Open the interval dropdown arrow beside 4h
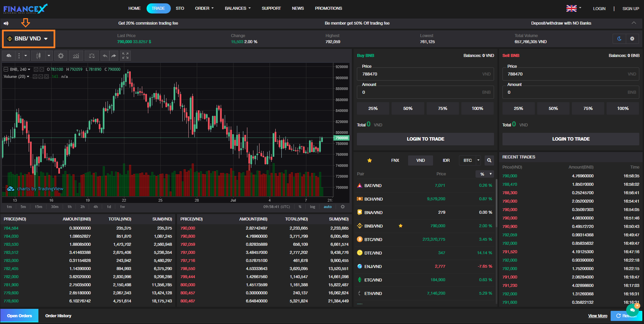Image resolution: width=644 pixels, height=324 pixels. (26, 56)
